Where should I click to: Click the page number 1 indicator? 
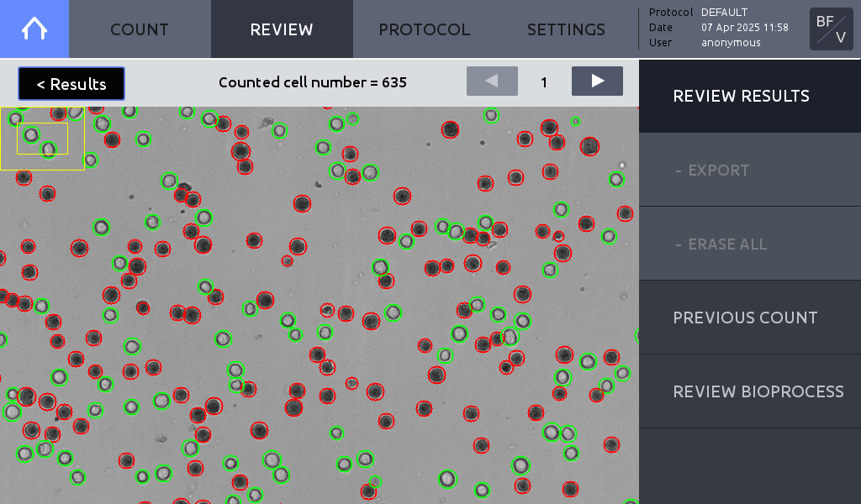[544, 82]
